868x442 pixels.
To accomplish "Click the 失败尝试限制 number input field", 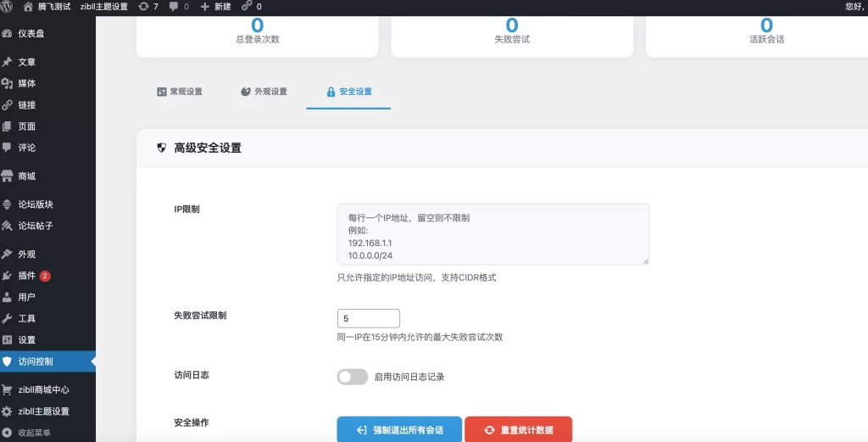I will [368, 318].
